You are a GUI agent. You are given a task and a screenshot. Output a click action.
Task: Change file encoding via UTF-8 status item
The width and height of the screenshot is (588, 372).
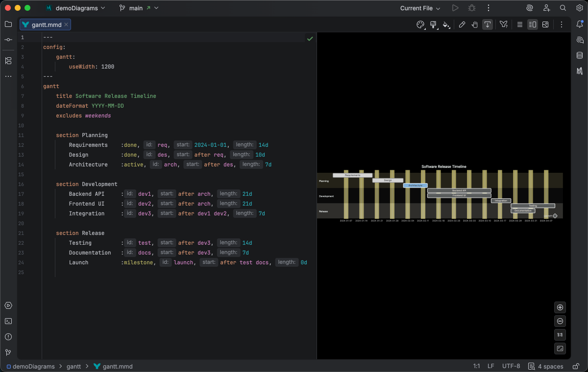[511, 366]
